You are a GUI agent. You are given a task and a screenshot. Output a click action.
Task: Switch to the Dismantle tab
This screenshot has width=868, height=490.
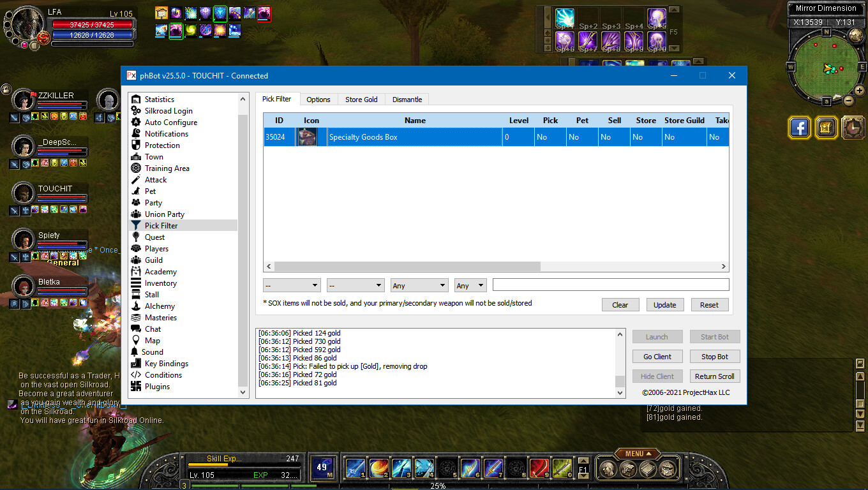[x=407, y=100]
